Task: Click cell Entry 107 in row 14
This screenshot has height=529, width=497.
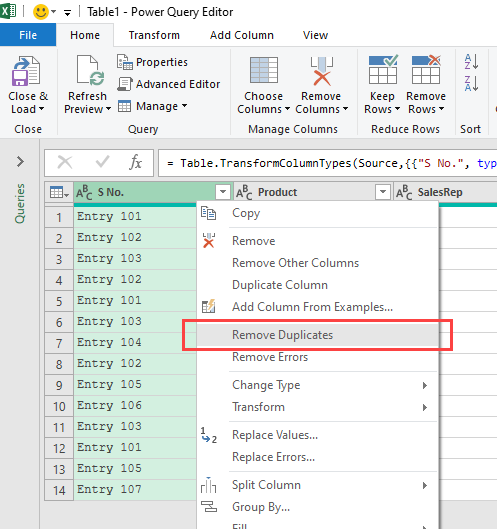Action: (x=135, y=490)
